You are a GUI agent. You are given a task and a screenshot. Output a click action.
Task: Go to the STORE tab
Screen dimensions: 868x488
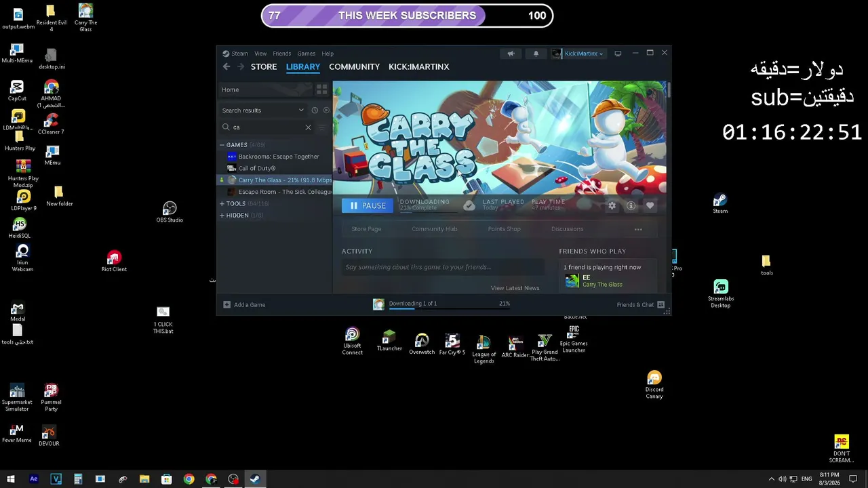264,66
